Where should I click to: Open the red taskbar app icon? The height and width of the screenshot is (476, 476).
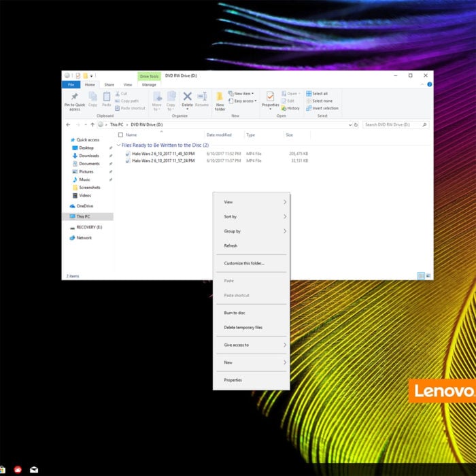18,470
